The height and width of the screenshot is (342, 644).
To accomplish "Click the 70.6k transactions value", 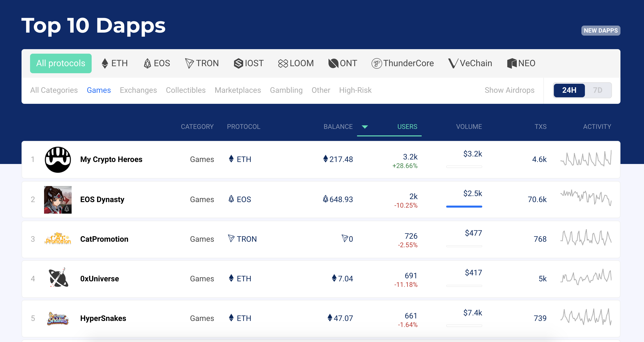I will coord(537,200).
